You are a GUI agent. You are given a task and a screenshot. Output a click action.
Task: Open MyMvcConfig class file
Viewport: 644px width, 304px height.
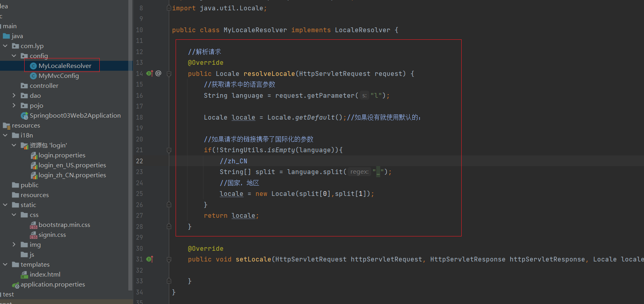pos(58,76)
